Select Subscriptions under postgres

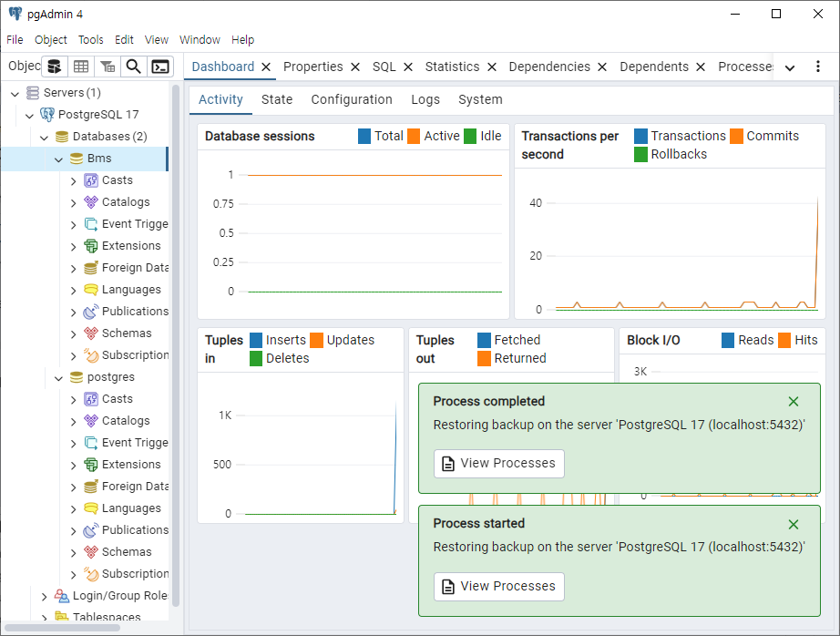(x=135, y=574)
